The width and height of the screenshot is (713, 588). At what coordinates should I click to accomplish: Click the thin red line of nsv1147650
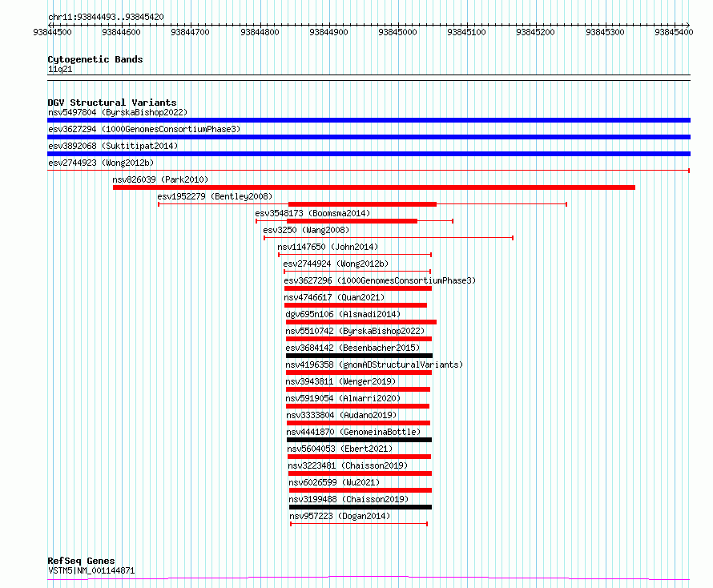(355, 255)
